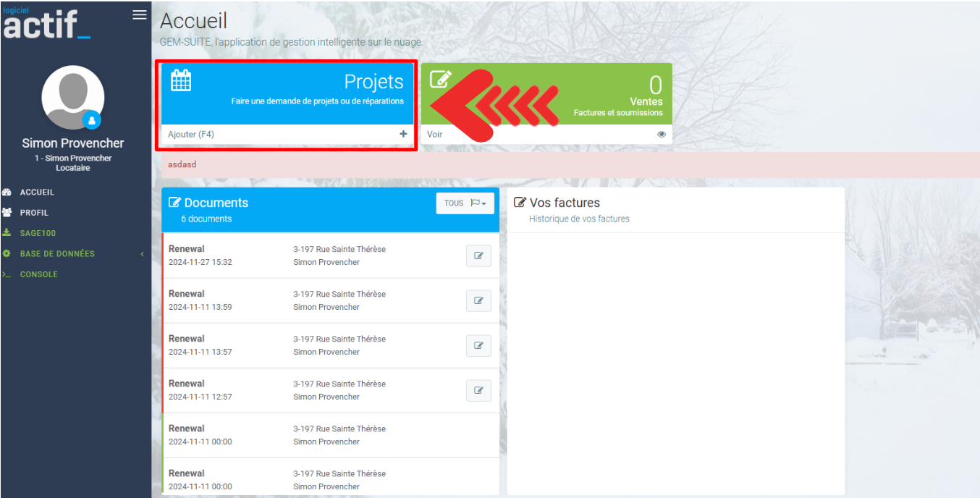The width and height of the screenshot is (980, 498).
Task: Click the blue user badge on avatar
Action: click(x=91, y=120)
